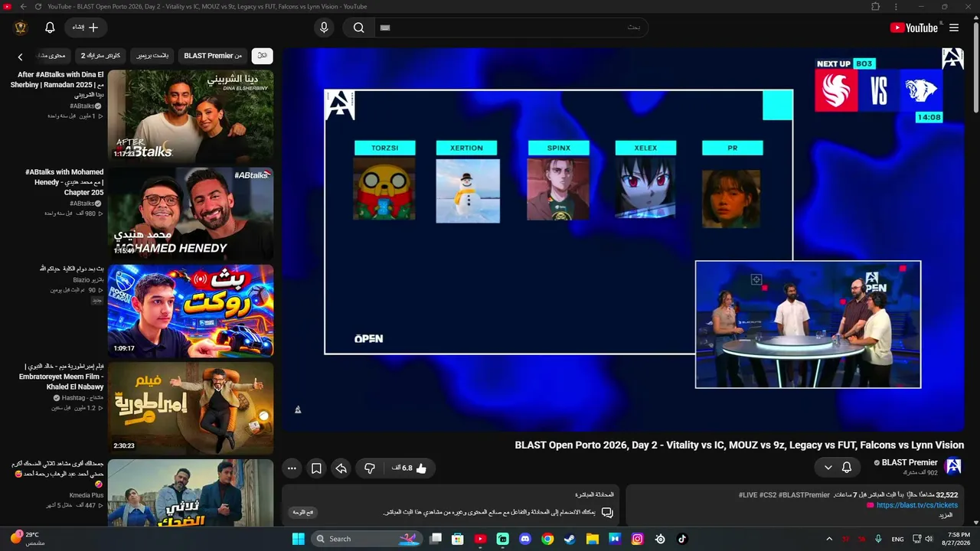This screenshot has width=980, height=551.
Task: Open the notifications bell in the header
Action: tap(50, 28)
